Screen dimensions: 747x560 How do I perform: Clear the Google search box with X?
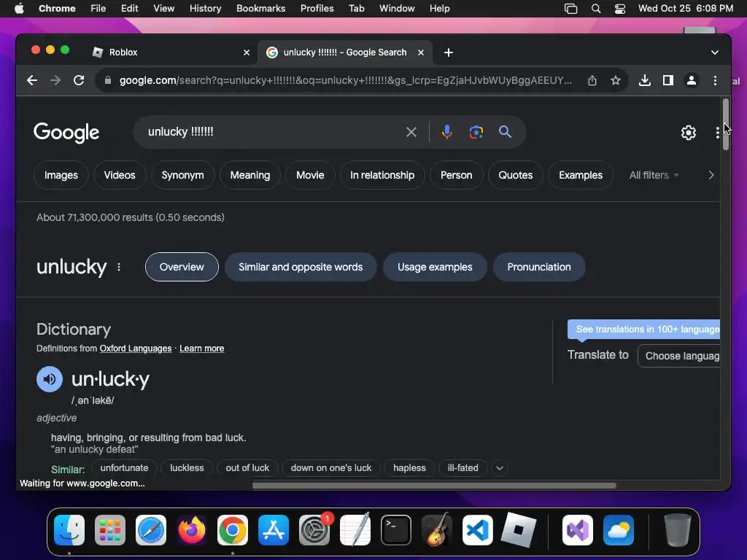click(x=411, y=132)
